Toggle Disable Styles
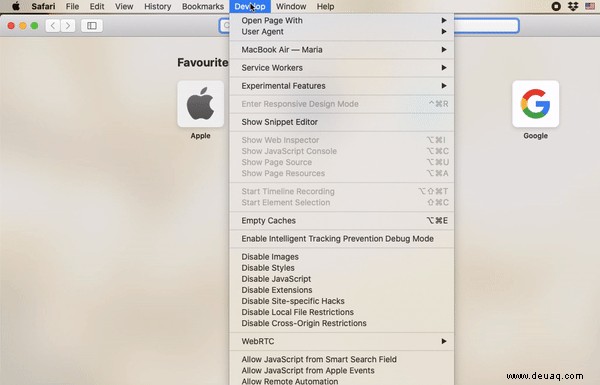Screen dimensions: 600x385 (342, 268)
